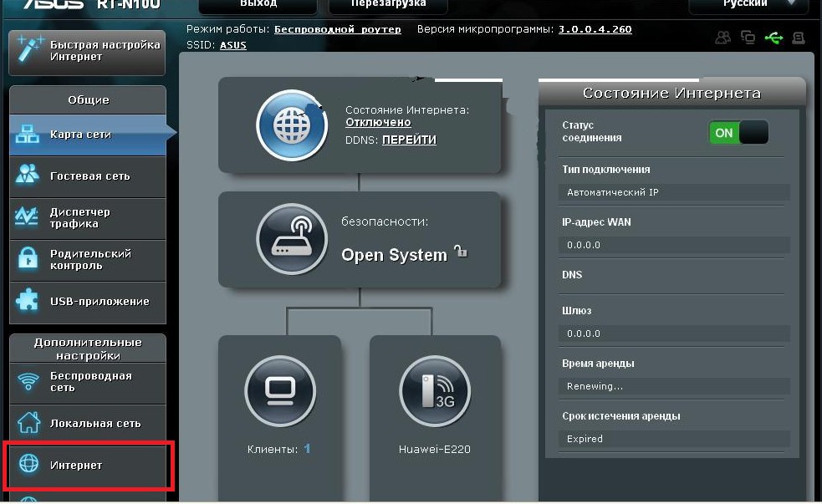822x504 pixels.
Task: Click the Отключено internet status link
Action: (x=378, y=123)
